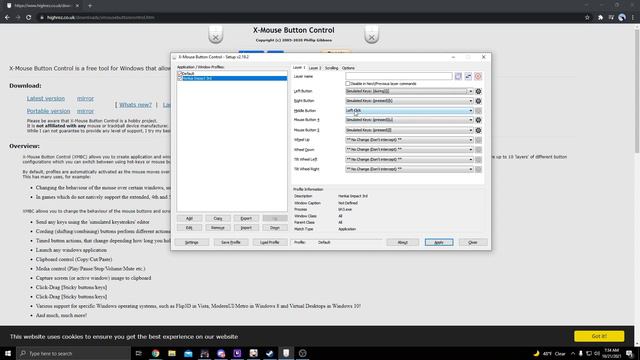Open the Right Button action dropdown
The height and width of the screenshot is (360, 640).
pyautogui.click(x=409, y=101)
